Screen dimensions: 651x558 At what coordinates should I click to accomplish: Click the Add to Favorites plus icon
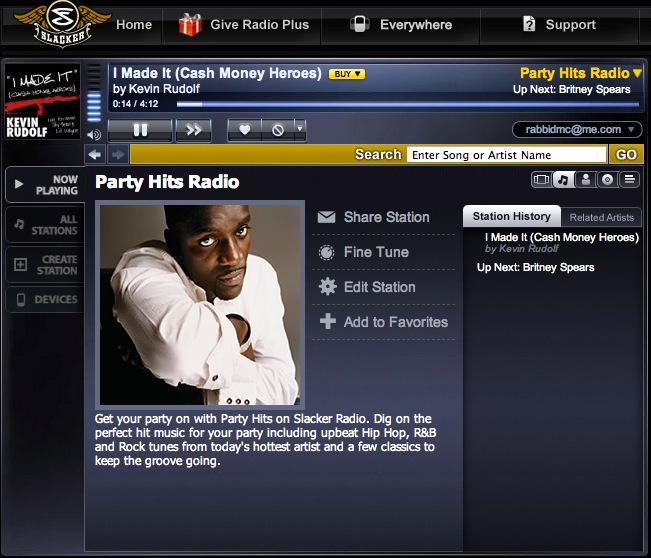tap(328, 321)
